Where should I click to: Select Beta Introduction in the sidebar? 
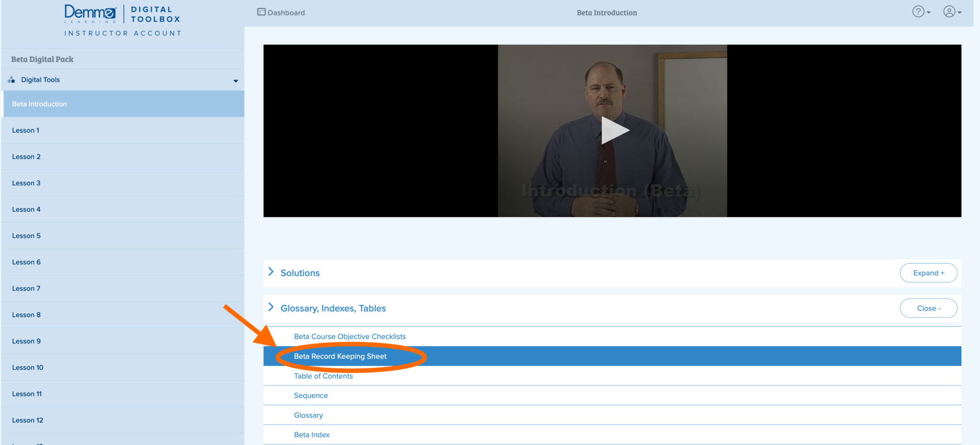point(39,104)
